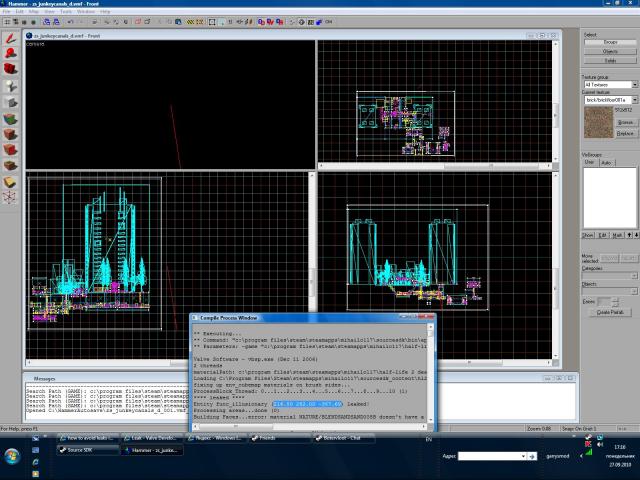The height and width of the screenshot is (480, 640).
Task: Select the Vertex tool wireframe icon
Action: 11,198
